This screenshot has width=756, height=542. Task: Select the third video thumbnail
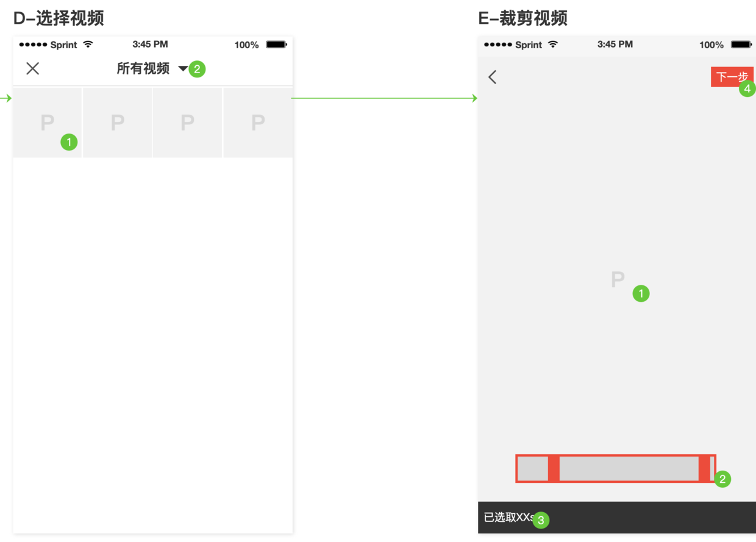tap(188, 123)
